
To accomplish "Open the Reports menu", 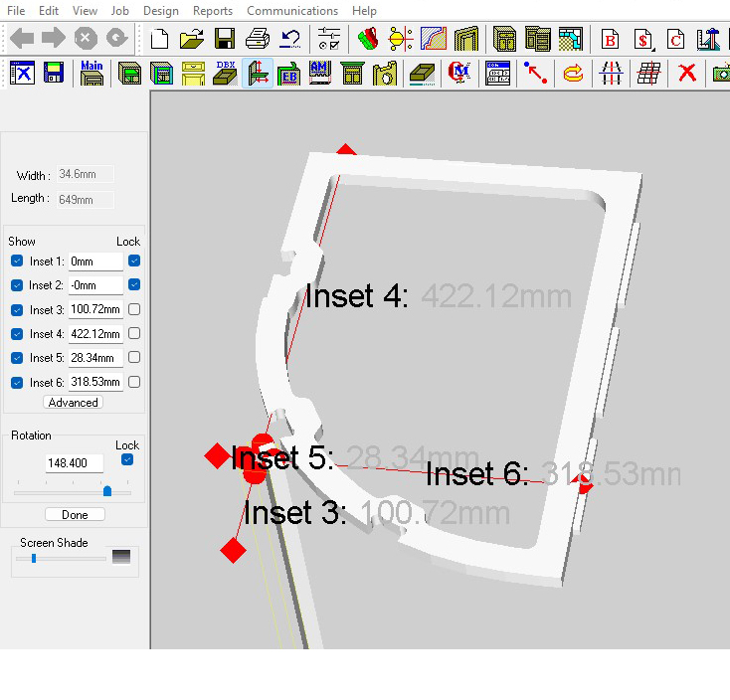I will (x=212, y=11).
